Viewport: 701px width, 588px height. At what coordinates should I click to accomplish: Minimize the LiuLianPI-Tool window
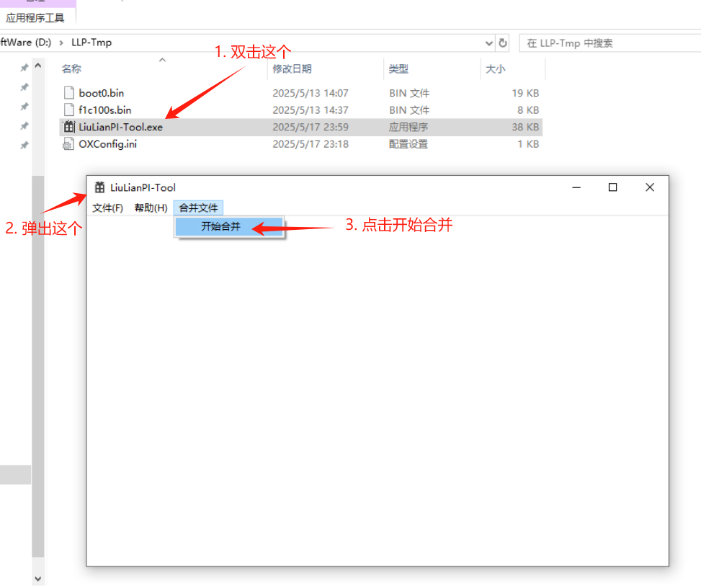pos(576,187)
